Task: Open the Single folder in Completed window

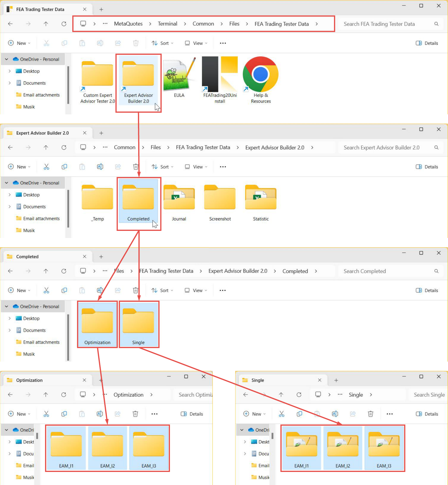Action: tap(138, 325)
